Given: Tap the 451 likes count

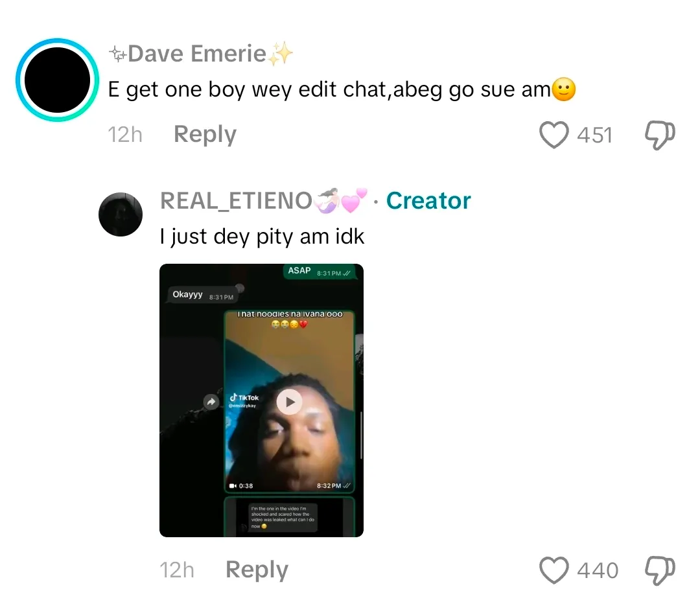Looking at the screenshot, I should point(594,135).
